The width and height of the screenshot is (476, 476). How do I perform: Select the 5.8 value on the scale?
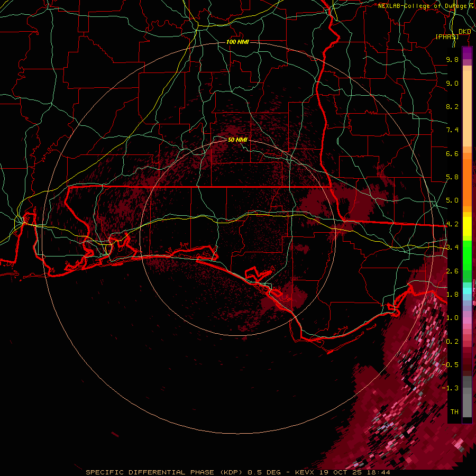click(x=452, y=177)
